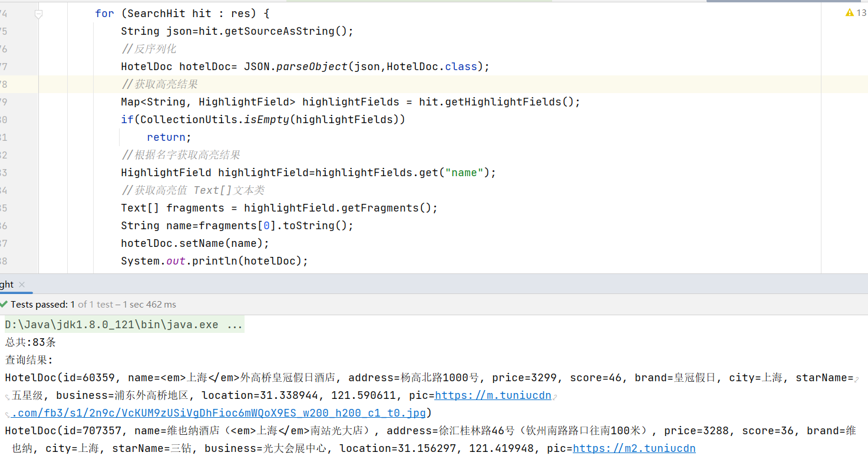This screenshot has width=868, height=459.
Task: Open the m2.tuniucdn hyperlink in second result
Action: (633, 448)
